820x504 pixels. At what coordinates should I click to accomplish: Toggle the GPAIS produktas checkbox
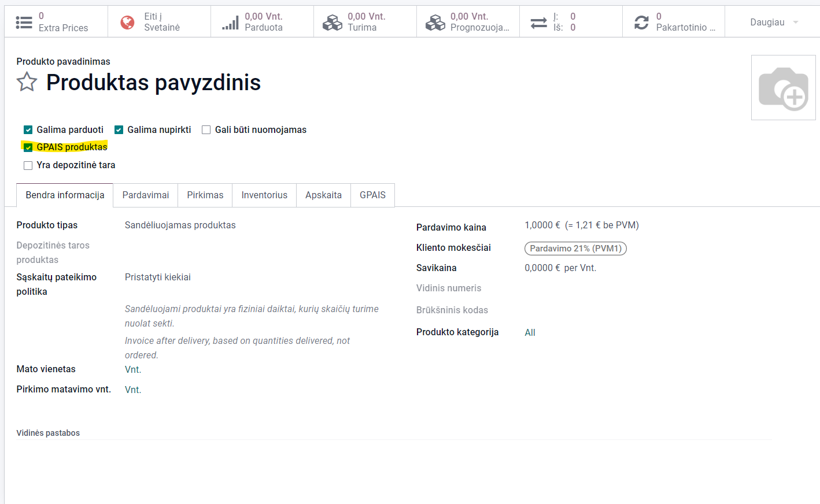28,147
